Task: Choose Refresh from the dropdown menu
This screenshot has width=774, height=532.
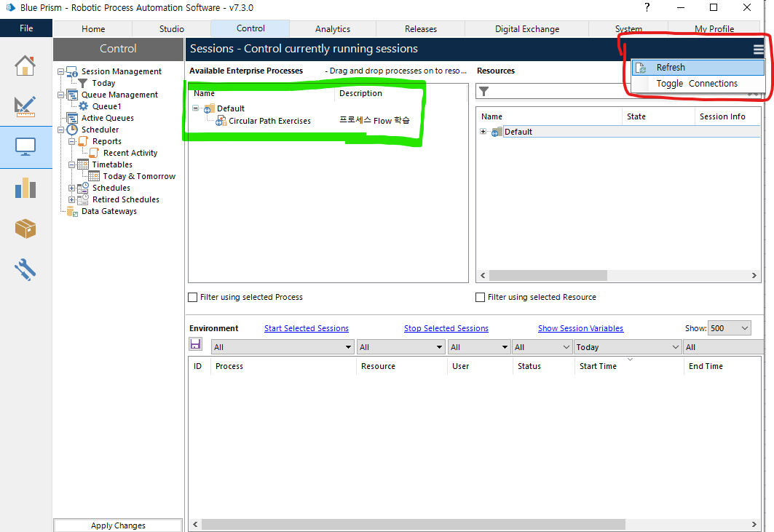Action: pos(698,68)
